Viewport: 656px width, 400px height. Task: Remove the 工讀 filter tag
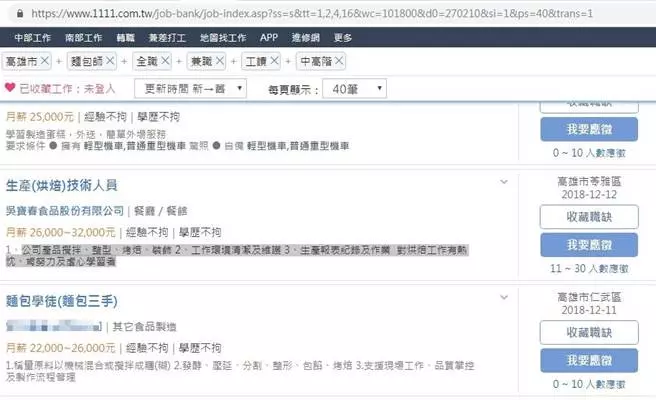tap(274, 61)
